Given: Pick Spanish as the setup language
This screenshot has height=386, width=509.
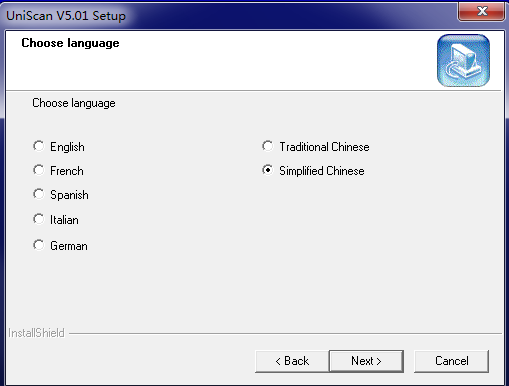Looking at the screenshot, I should pyautogui.click(x=38, y=194).
